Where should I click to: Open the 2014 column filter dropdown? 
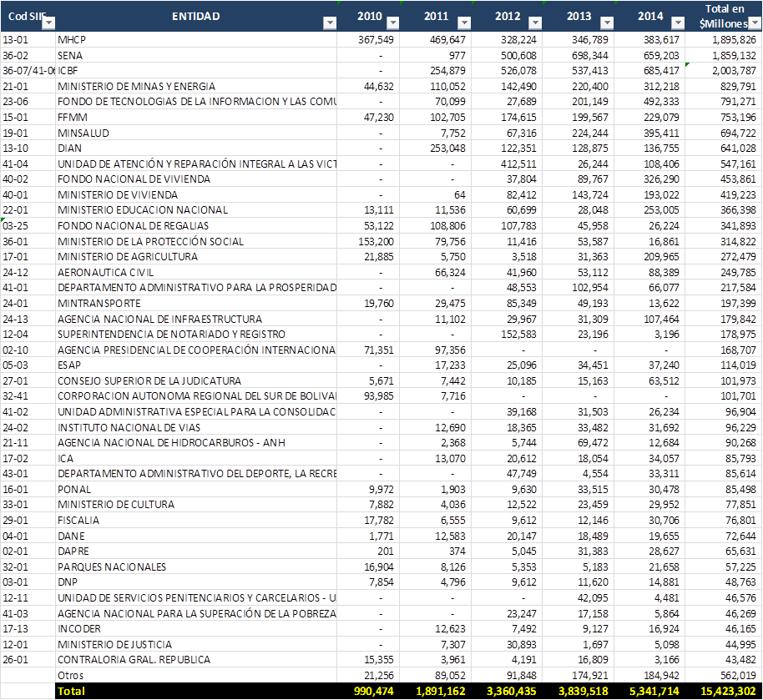tap(677, 23)
